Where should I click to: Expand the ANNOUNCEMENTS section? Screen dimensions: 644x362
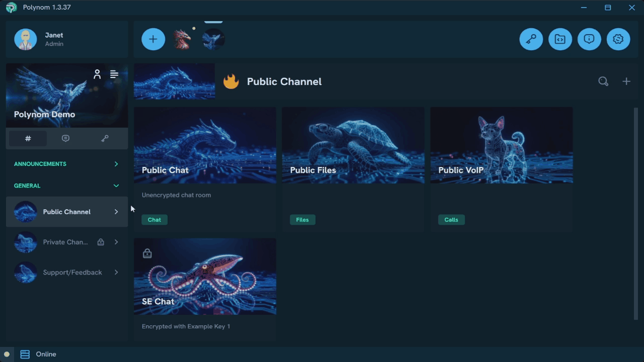point(116,164)
